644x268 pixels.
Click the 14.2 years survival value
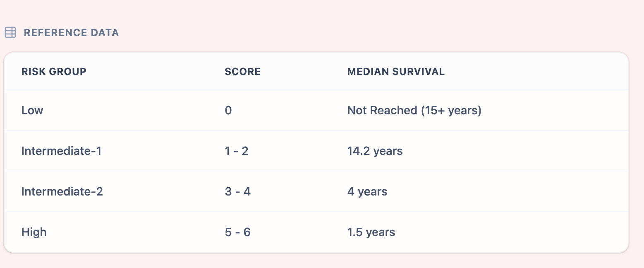click(375, 151)
